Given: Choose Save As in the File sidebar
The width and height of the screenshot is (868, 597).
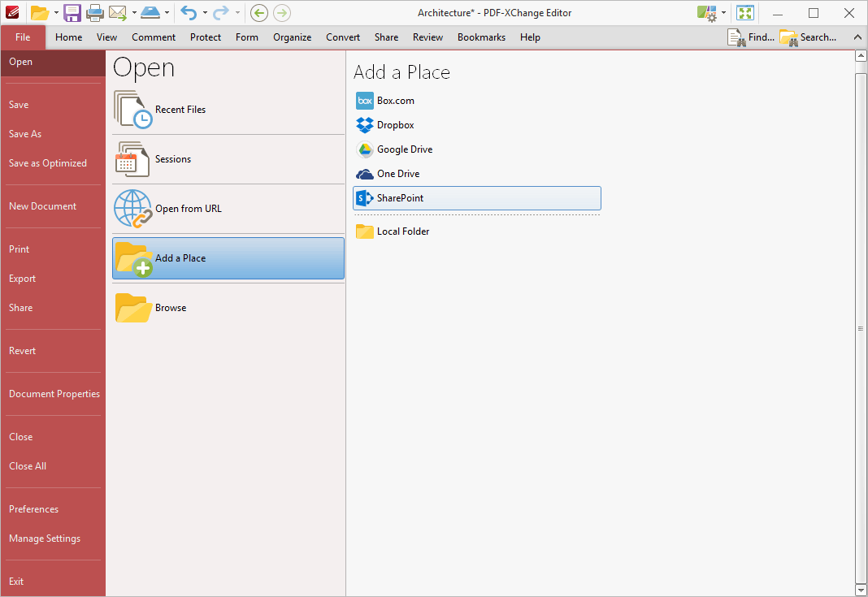Looking at the screenshot, I should pos(53,134).
